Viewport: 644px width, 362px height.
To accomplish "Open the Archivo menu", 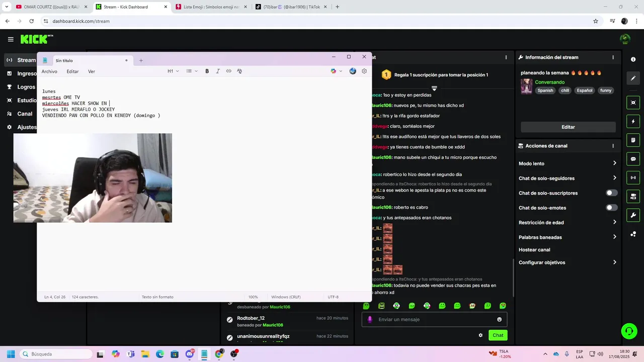I will click(x=49, y=71).
